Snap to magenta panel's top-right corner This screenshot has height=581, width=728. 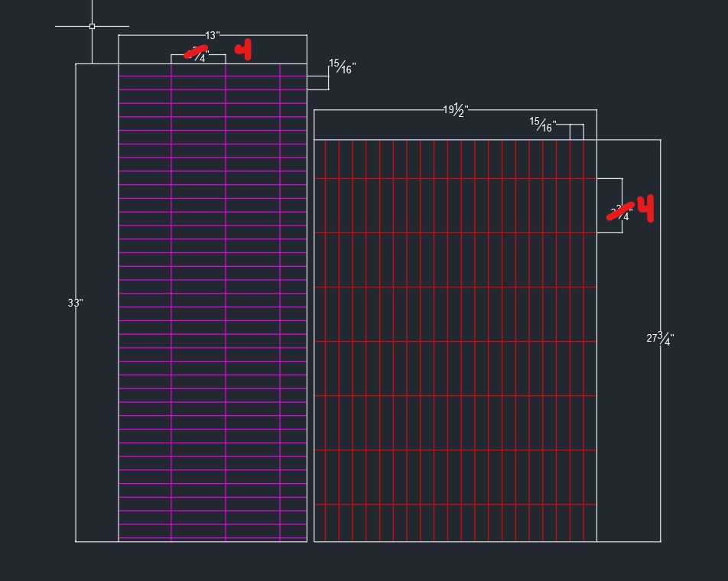click(x=307, y=64)
